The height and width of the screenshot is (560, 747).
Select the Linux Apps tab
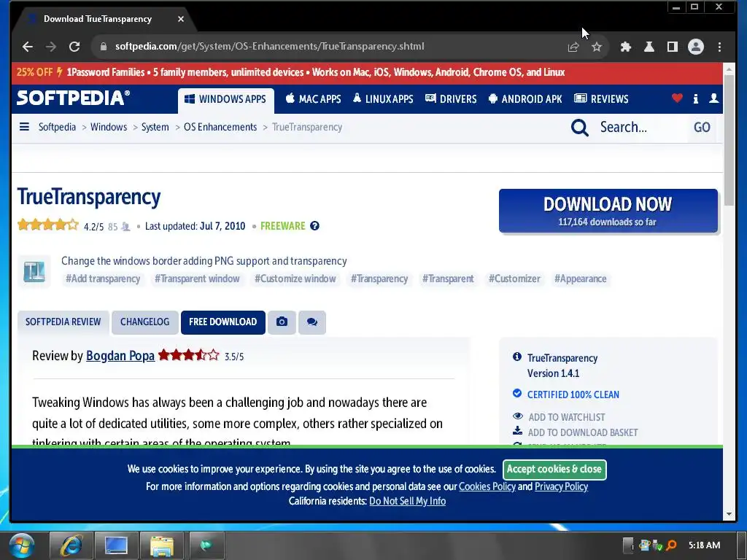pos(383,99)
